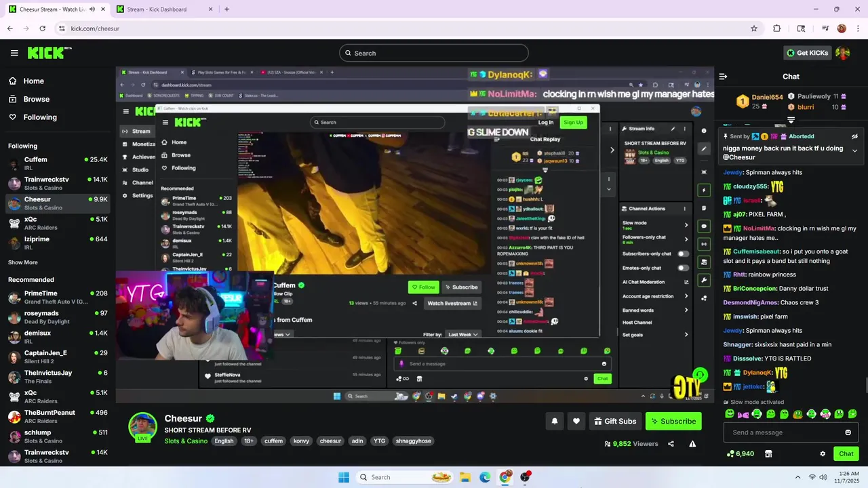Click the chat vertical scrollbar
Viewport: 868px width, 488px height.
coord(865,385)
